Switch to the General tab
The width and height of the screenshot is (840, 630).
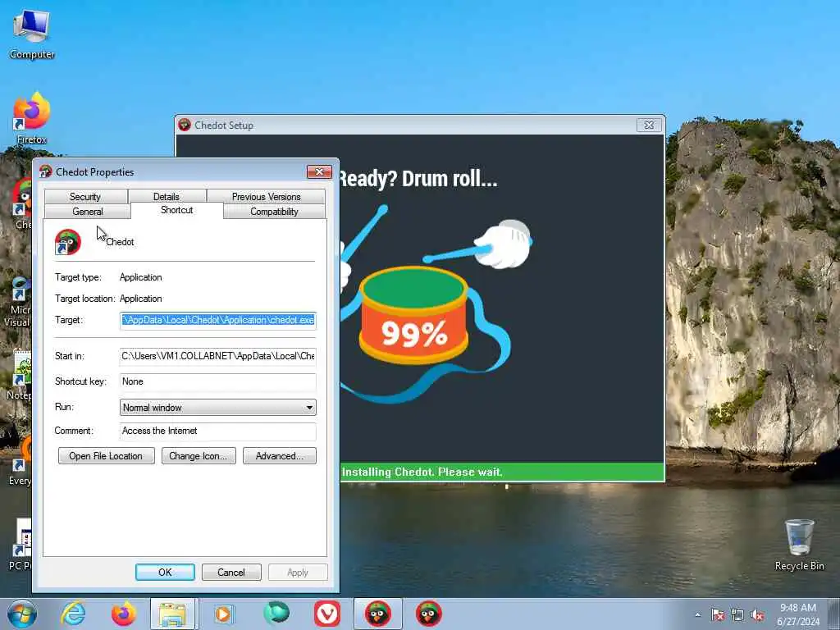click(x=87, y=212)
